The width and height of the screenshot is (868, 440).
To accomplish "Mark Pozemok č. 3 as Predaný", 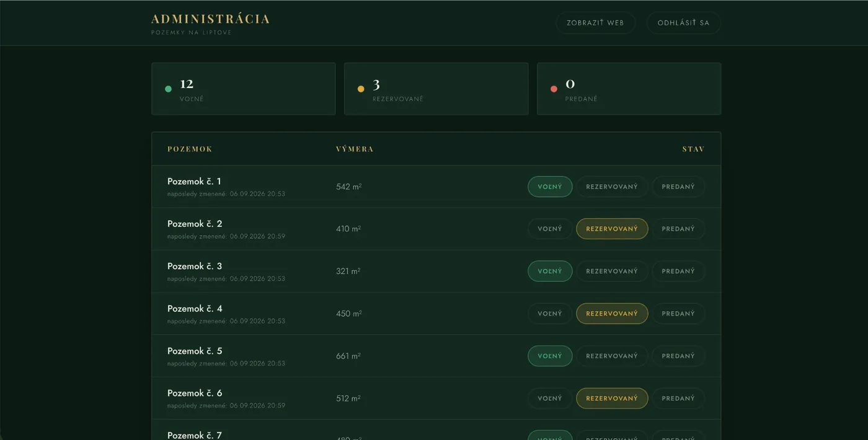I will coord(678,271).
